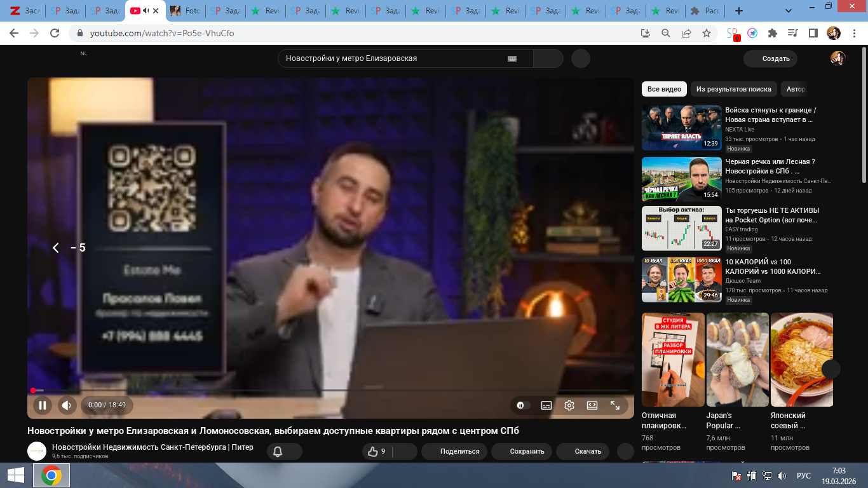Click the rewind 5 seconds arrow

[x=56, y=248]
